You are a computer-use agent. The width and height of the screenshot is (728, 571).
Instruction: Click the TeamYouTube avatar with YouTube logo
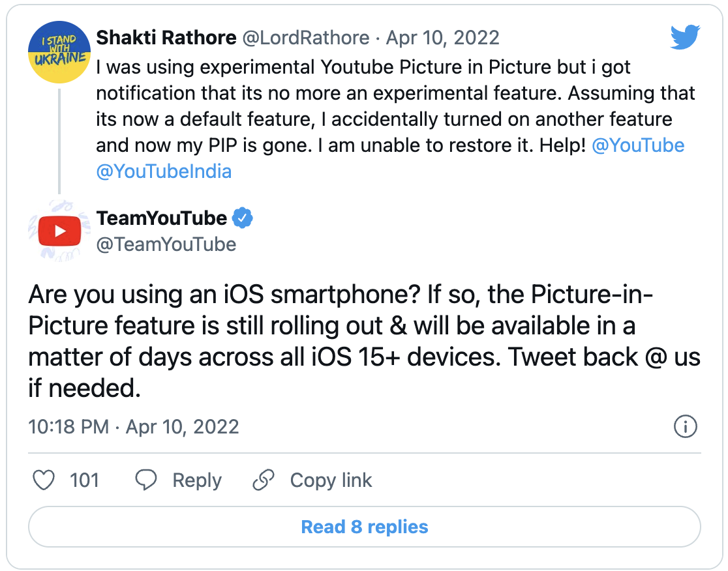pos(59,230)
